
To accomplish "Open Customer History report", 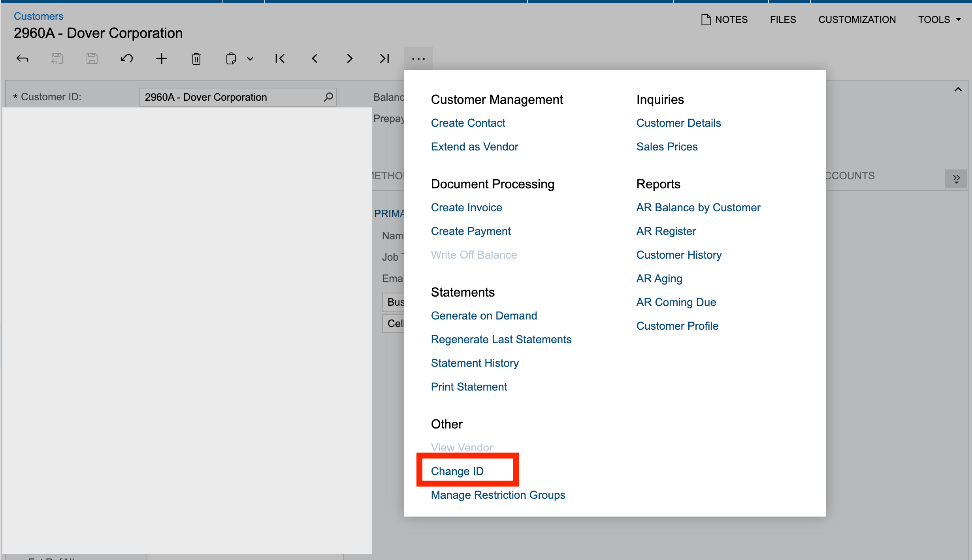I will pos(679,255).
